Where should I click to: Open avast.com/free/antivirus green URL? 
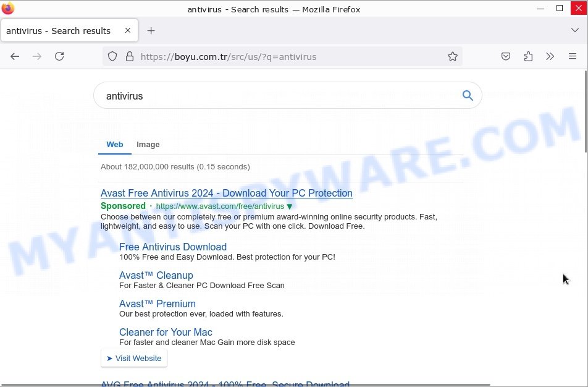[x=220, y=206]
